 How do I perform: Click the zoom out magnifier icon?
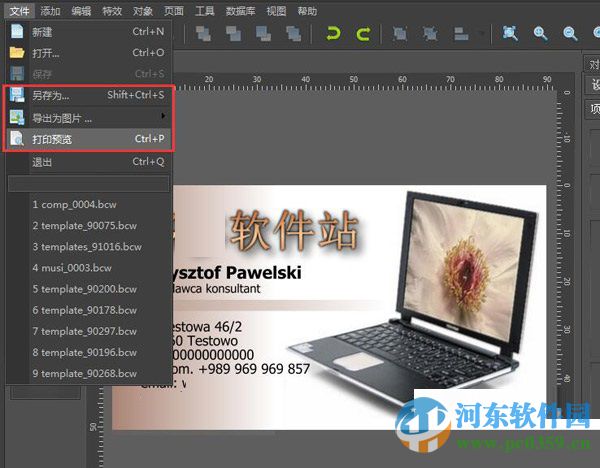pos(570,34)
